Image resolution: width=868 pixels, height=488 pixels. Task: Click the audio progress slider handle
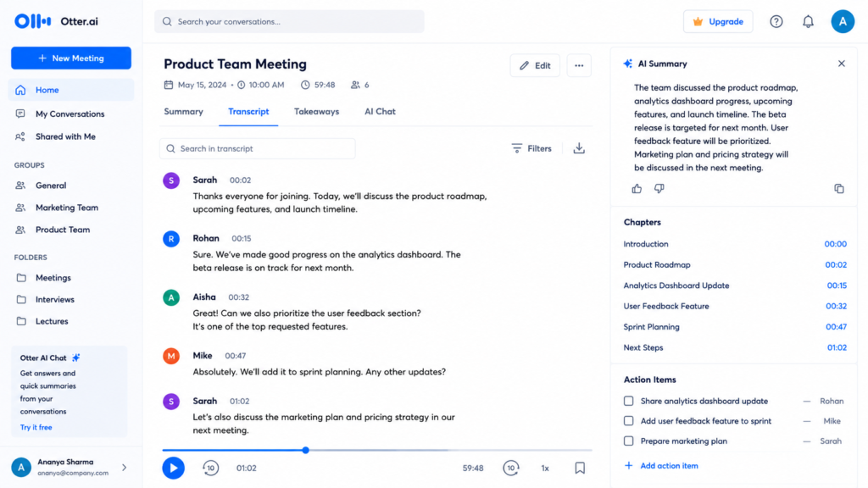point(305,451)
